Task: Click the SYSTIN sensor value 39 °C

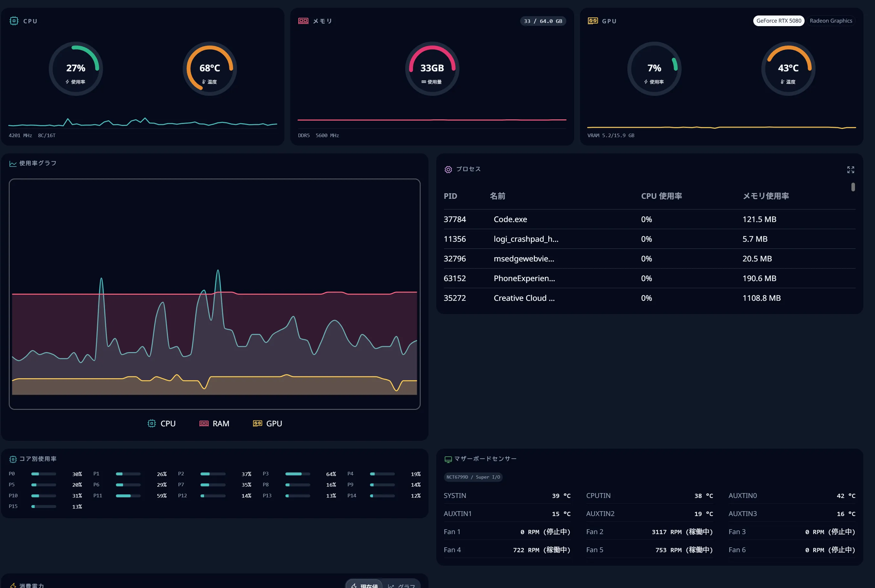Action: coord(561,496)
